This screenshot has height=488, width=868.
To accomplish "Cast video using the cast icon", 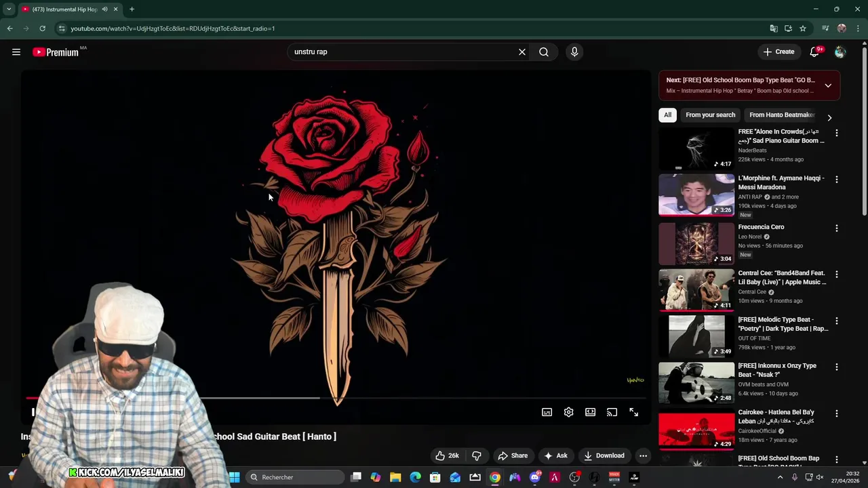I will 612,412.
